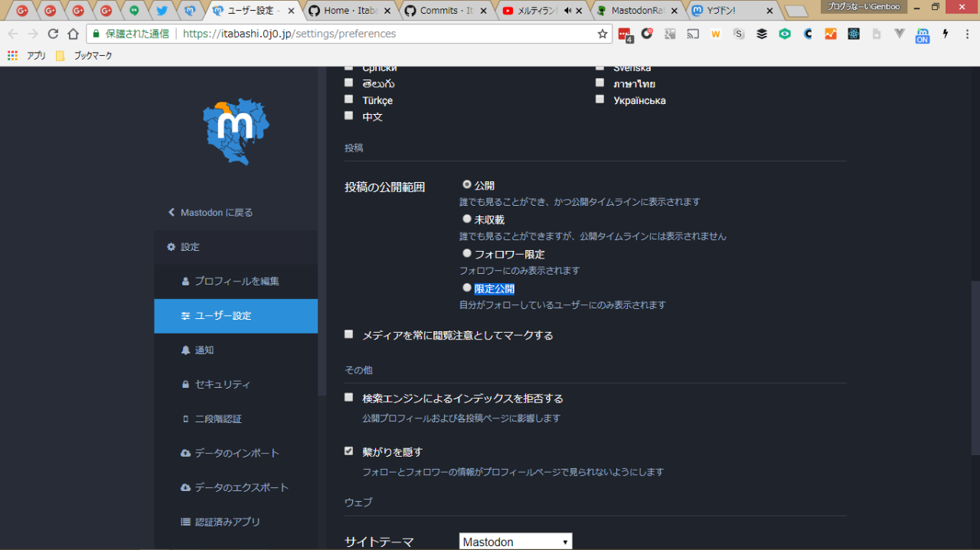Bookmark page with star icon
980x550 pixels.
pyautogui.click(x=603, y=34)
